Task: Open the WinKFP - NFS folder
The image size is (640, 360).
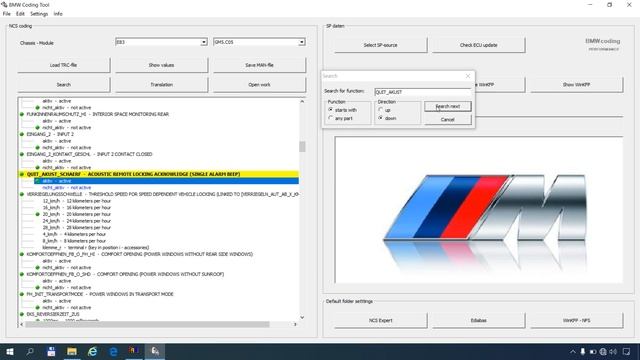Action: point(576,320)
